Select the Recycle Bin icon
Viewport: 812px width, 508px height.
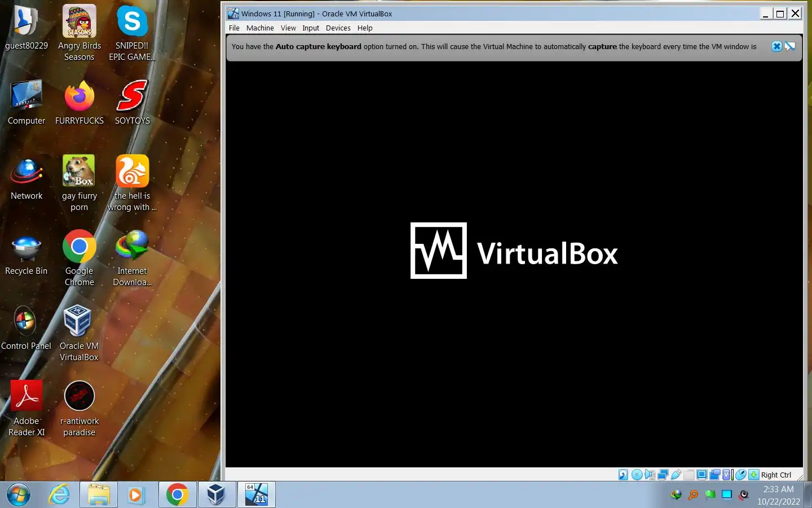[26, 253]
